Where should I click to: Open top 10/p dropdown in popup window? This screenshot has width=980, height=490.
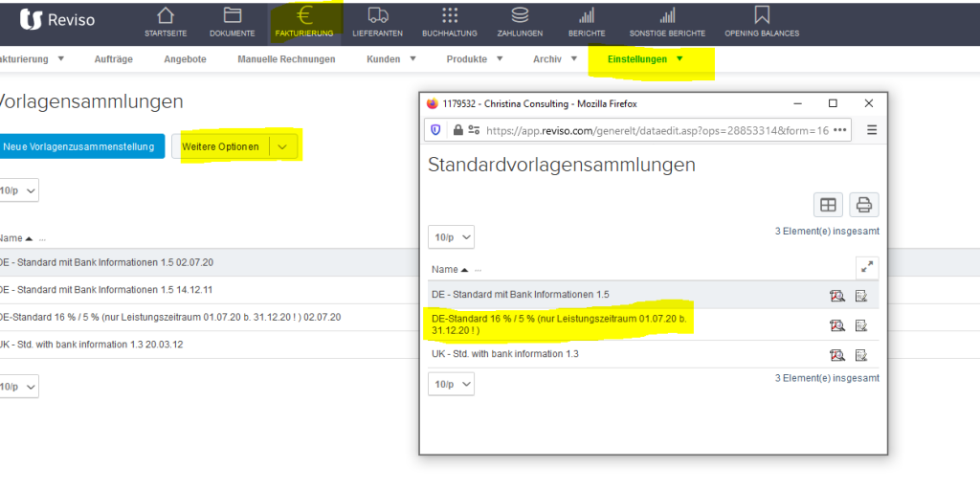(451, 237)
